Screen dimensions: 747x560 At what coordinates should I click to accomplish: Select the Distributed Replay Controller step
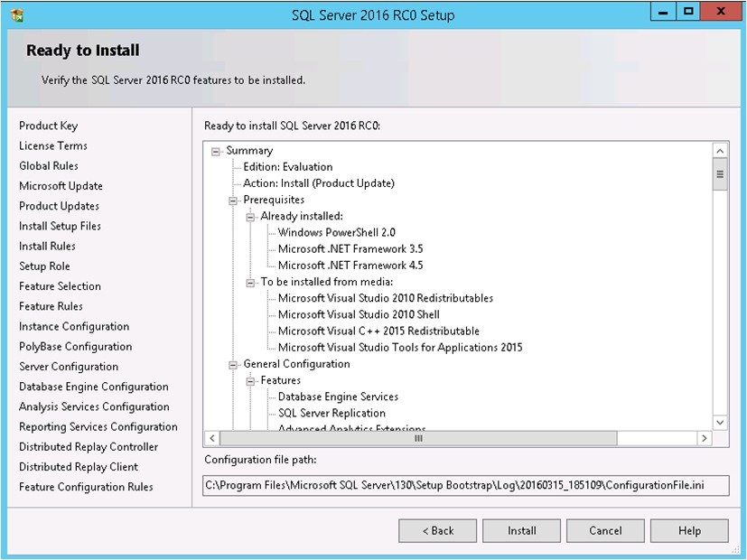[x=89, y=447]
